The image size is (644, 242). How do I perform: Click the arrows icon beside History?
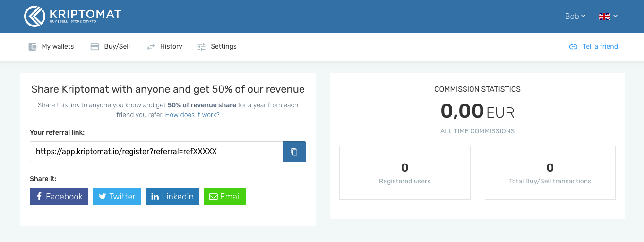pyautogui.click(x=151, y=47)
